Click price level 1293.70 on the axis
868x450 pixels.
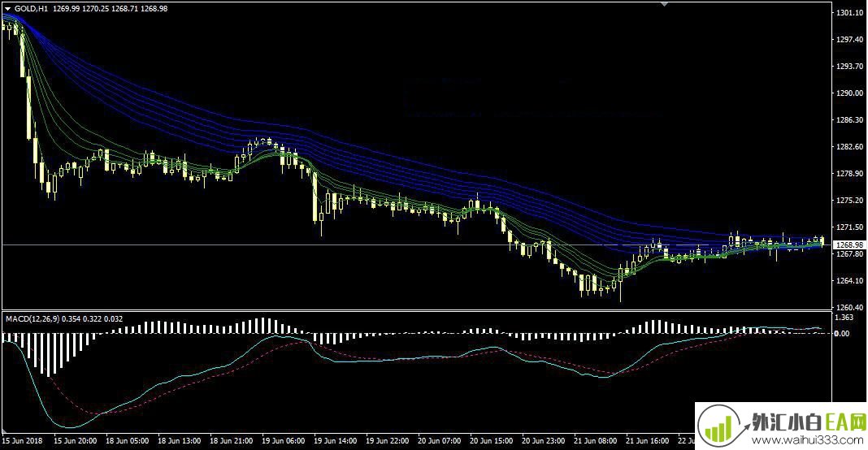pyautogui.click(x=851, y=66)
